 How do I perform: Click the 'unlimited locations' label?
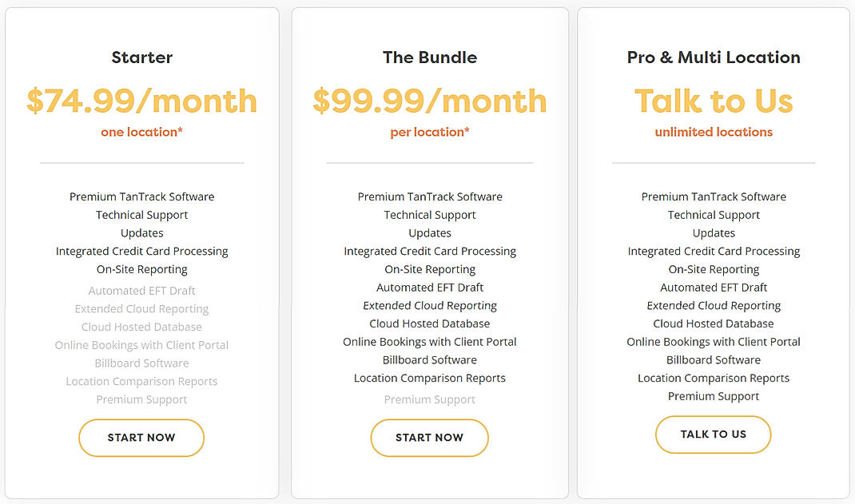click(713, 131)
